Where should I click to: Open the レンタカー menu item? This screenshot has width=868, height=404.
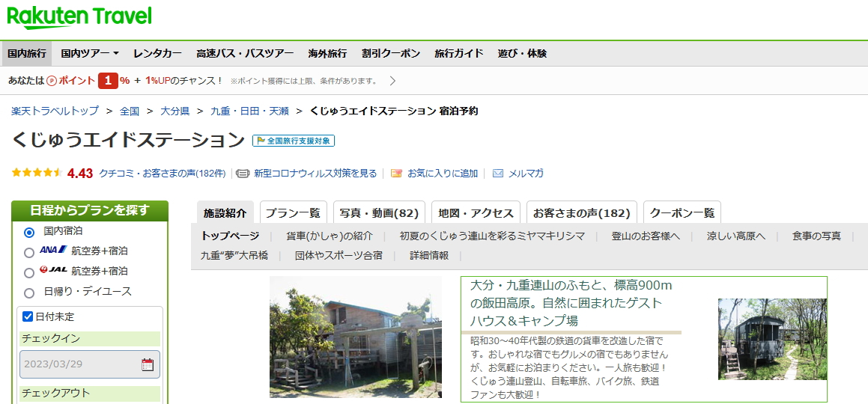tap(157, 54)
